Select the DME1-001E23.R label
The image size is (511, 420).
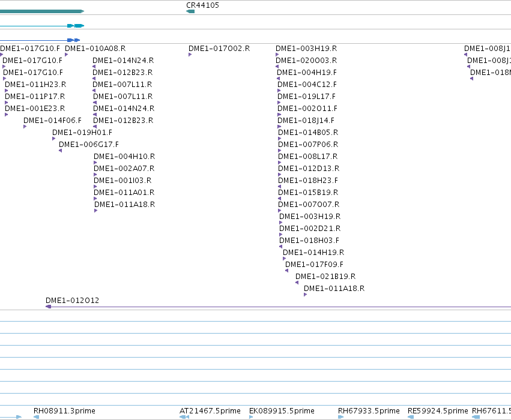click(35, 109)
